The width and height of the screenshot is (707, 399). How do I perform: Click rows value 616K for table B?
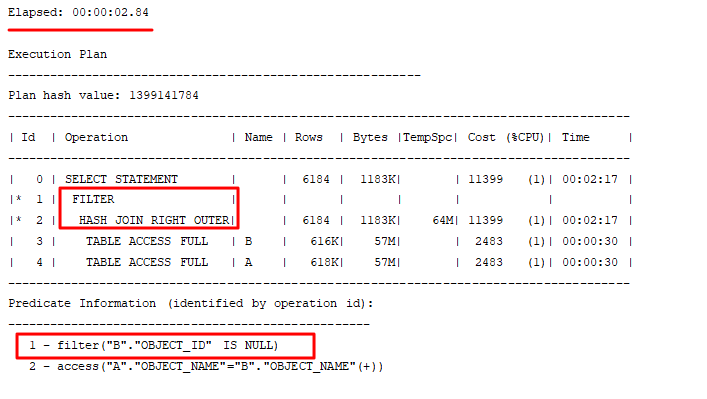(325, 241)
